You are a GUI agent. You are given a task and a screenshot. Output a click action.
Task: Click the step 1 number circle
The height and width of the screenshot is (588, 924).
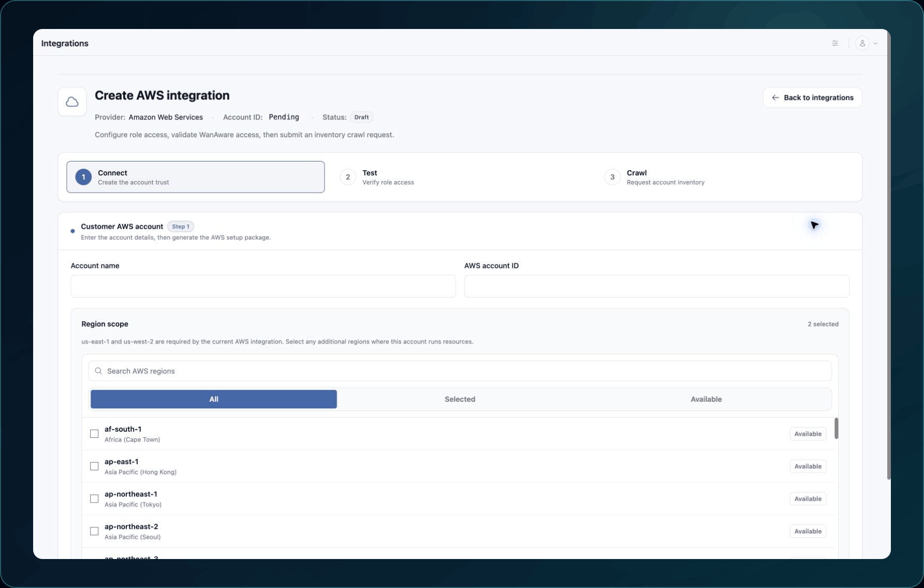(83, 177)
